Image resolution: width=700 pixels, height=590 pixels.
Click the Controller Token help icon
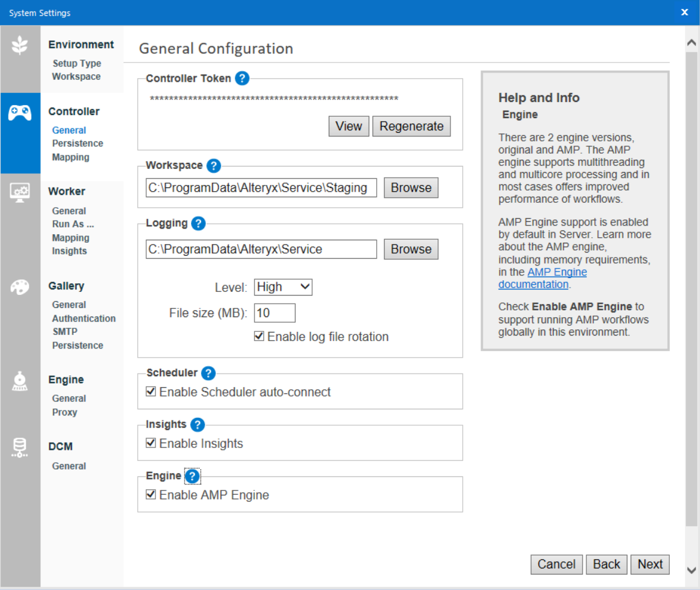point(242,78)
